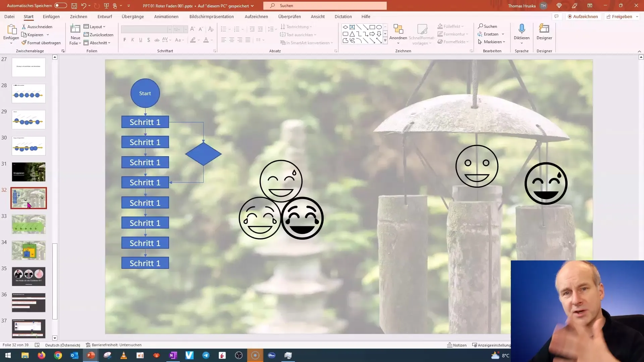Select the blue diamond decision shape
The image size is (644, 362).
pos(203,154)
